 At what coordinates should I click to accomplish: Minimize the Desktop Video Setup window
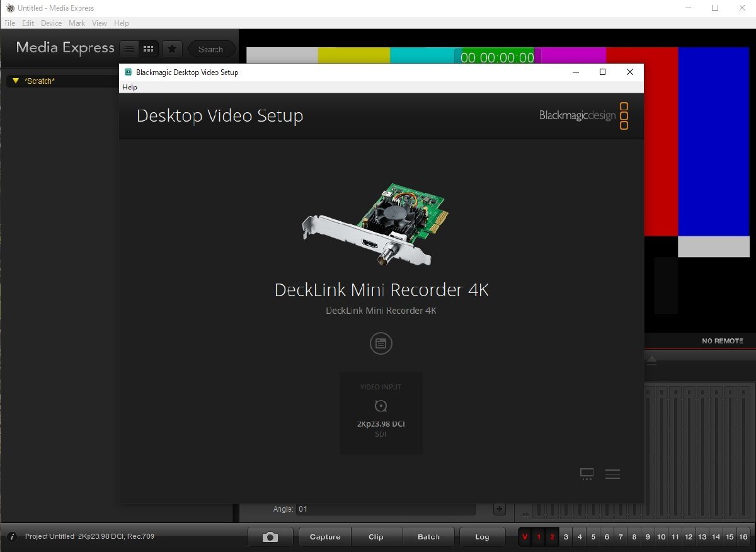(x=576, y=72)
